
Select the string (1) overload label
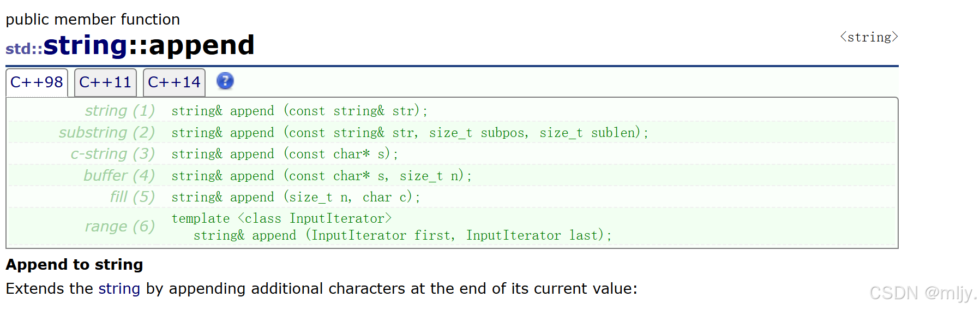tap(120, 110)
